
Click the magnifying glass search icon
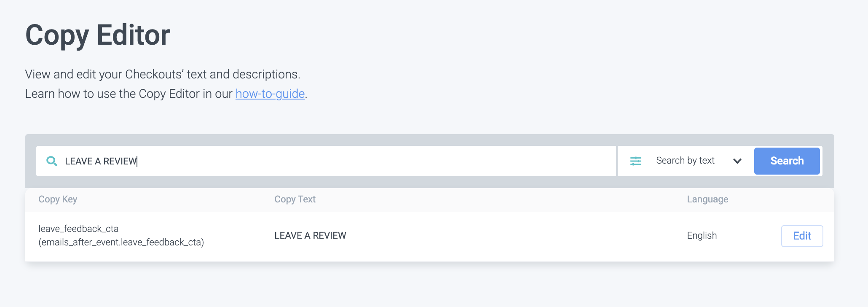pyautogui.click(x=52, y=161)
